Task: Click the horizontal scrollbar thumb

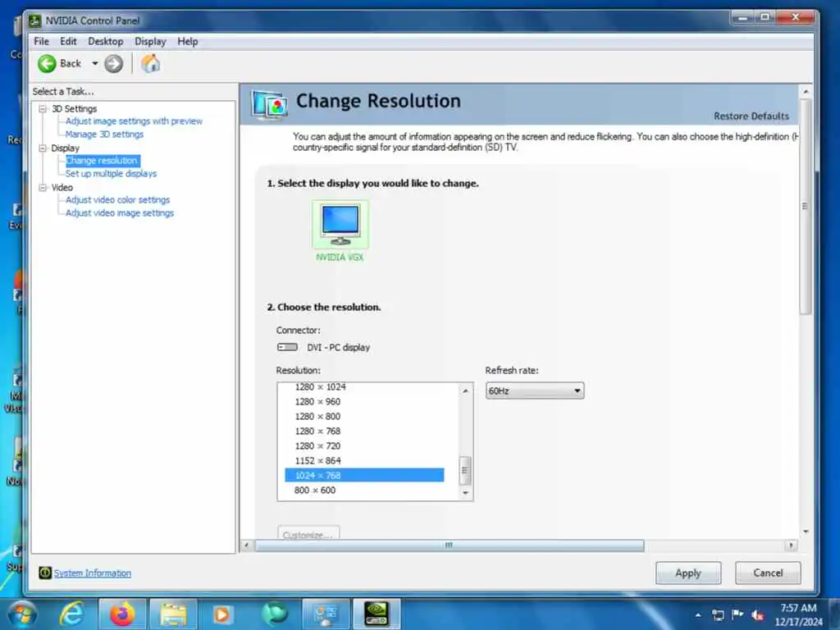Action: pos(450,546)
